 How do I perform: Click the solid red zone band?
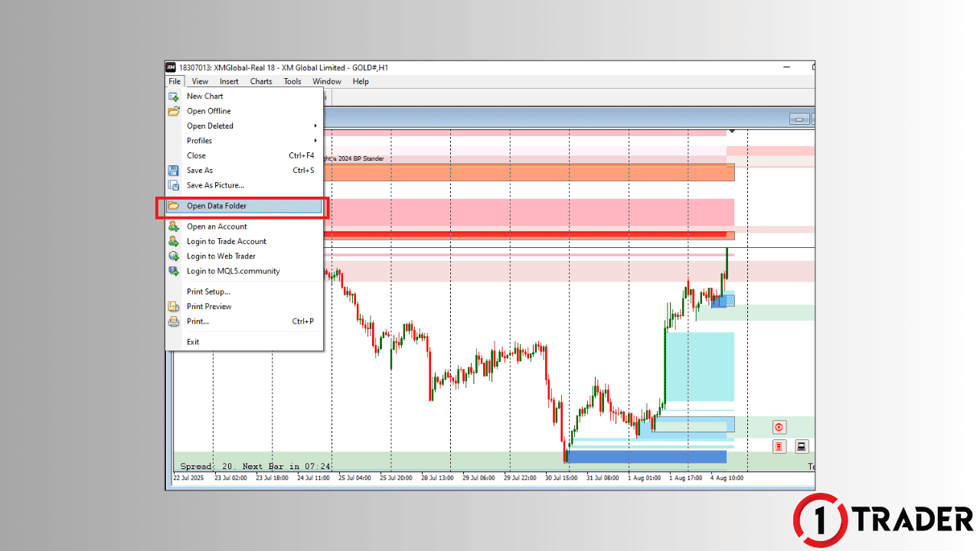click(524, 235)
